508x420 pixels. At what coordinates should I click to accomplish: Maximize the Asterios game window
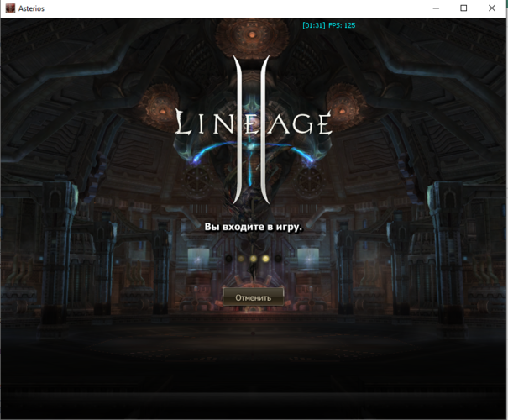(463, 8)
